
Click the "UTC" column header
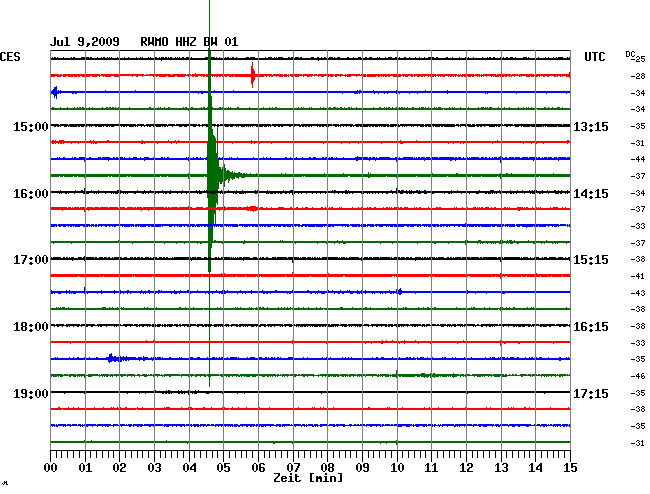pos(594,57)
